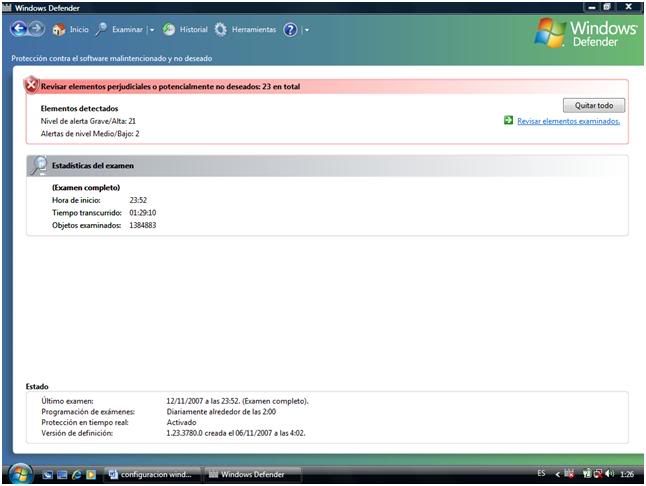Select the Activado real-time protection status
Image resolution: width=646 pixels, height=486 pixels.
tap(181, 423)
